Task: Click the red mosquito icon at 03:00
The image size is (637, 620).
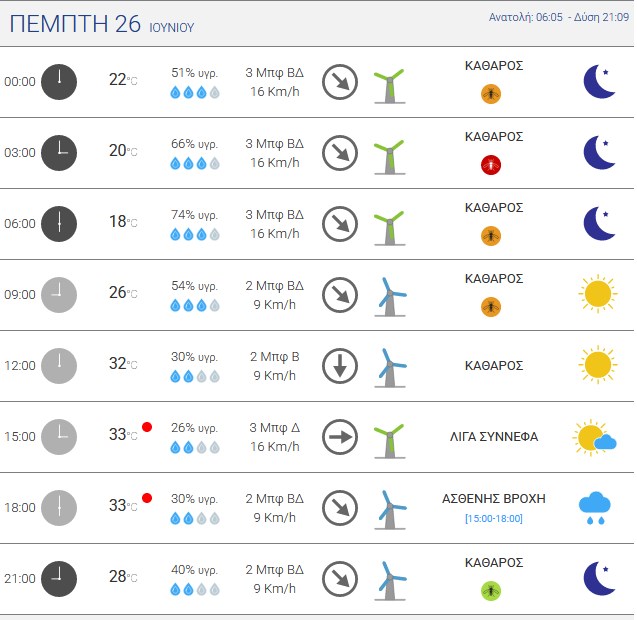Action: pos(491,165)
